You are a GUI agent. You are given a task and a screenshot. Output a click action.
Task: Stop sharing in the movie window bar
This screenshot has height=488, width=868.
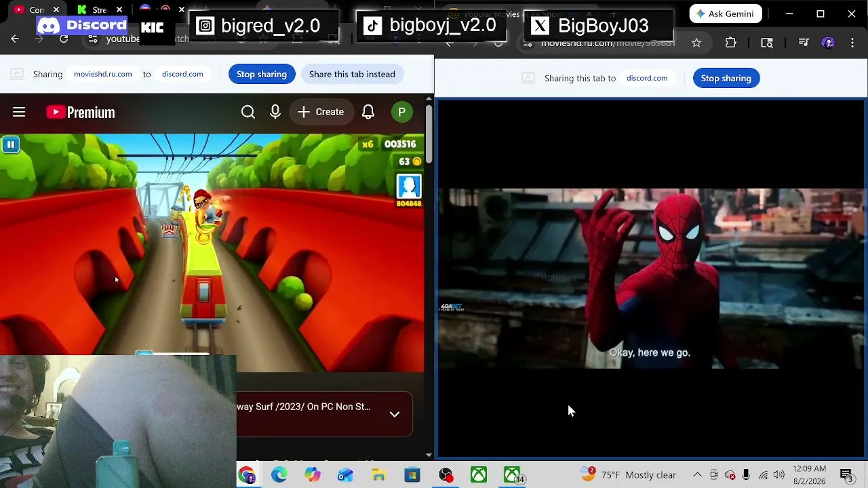[x=726, y=78]
